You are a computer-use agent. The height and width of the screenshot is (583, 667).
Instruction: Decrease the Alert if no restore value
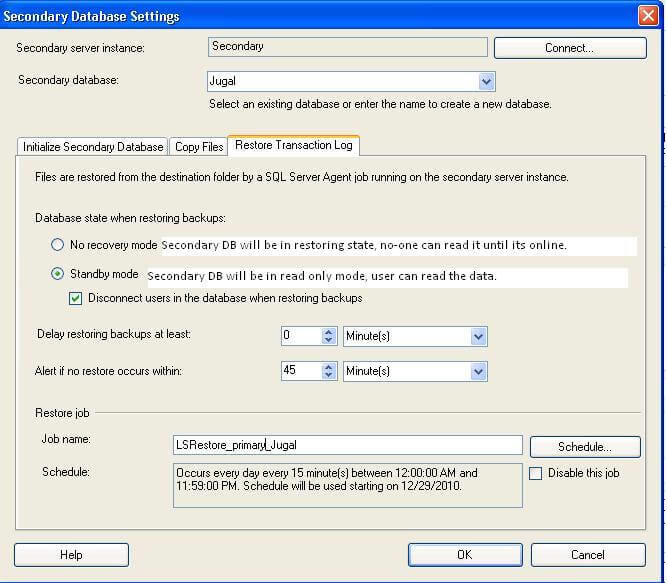[x=328, y=375]
